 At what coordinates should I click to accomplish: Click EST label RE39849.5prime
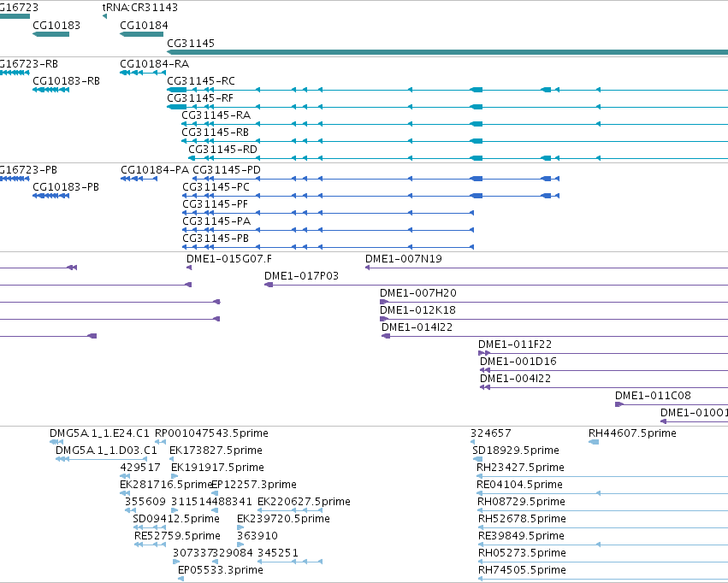pyautogui.click(x=521, y=536)
